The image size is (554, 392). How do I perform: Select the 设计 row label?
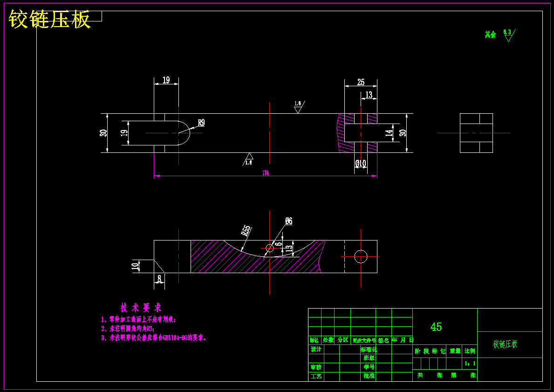(316, 349)
